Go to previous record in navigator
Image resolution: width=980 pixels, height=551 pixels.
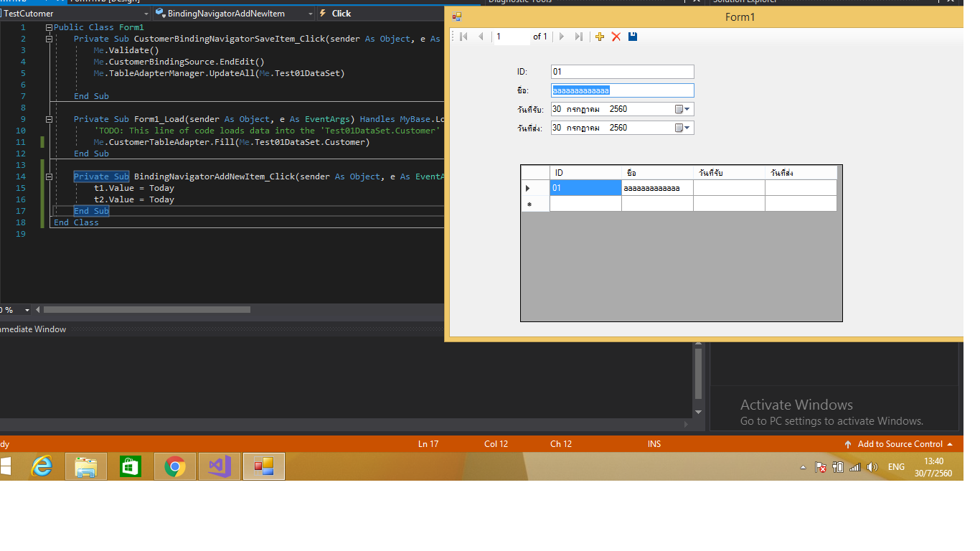pyautogui.click(x=481, y=37)
